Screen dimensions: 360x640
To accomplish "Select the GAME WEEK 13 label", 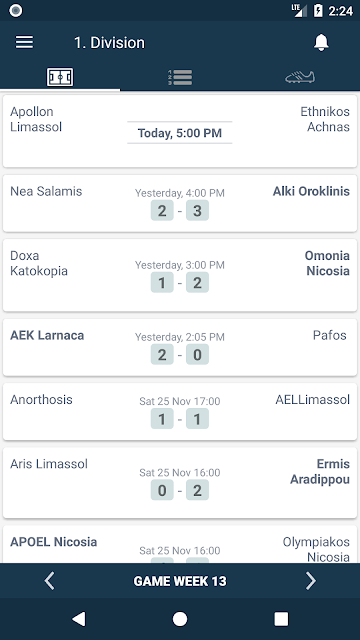I will coord(180,581).
